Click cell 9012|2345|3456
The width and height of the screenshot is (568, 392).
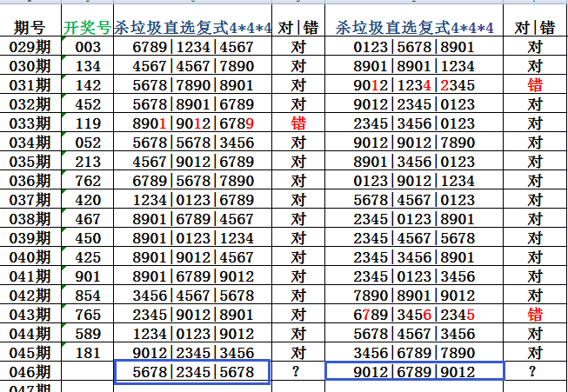click(193, 353)
